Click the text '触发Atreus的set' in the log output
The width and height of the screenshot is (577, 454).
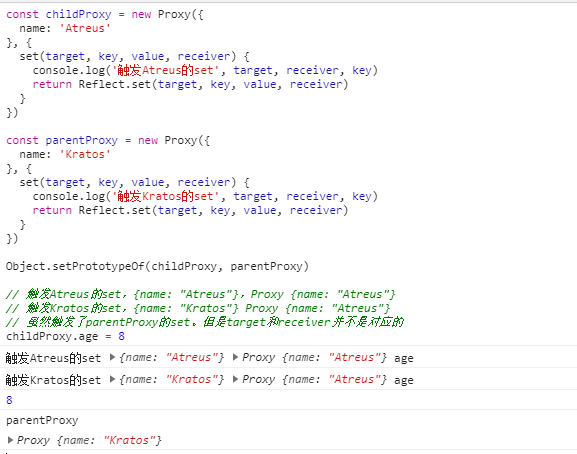[53, 358]
